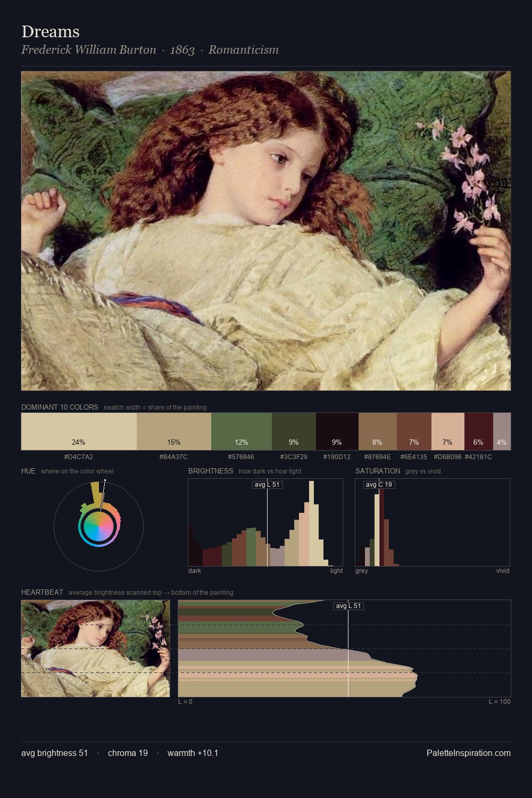This screenshot has width=532, height=798.
Task: Click the 'light' axis label under brightness
Action: point(336,571)
